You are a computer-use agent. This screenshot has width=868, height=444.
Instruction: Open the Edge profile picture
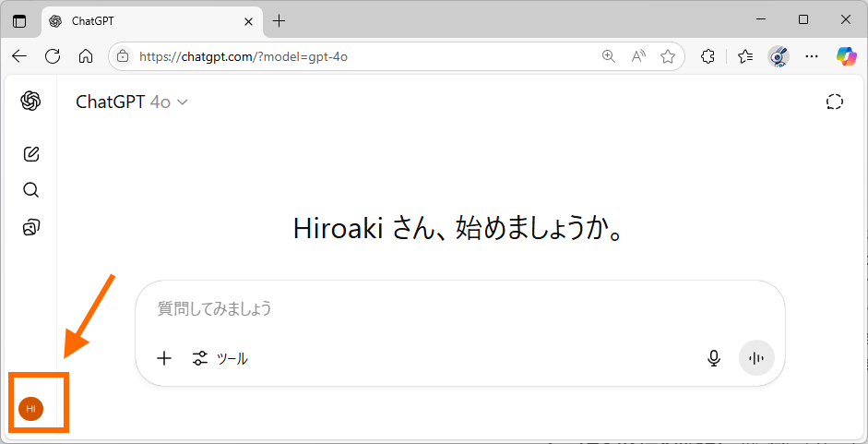(x=779, y=56)
